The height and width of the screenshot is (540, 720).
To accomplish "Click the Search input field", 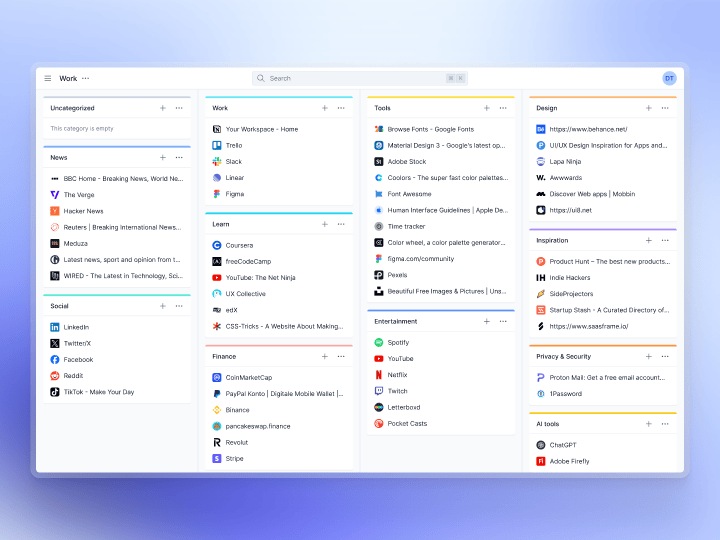I will click(360, 79).
